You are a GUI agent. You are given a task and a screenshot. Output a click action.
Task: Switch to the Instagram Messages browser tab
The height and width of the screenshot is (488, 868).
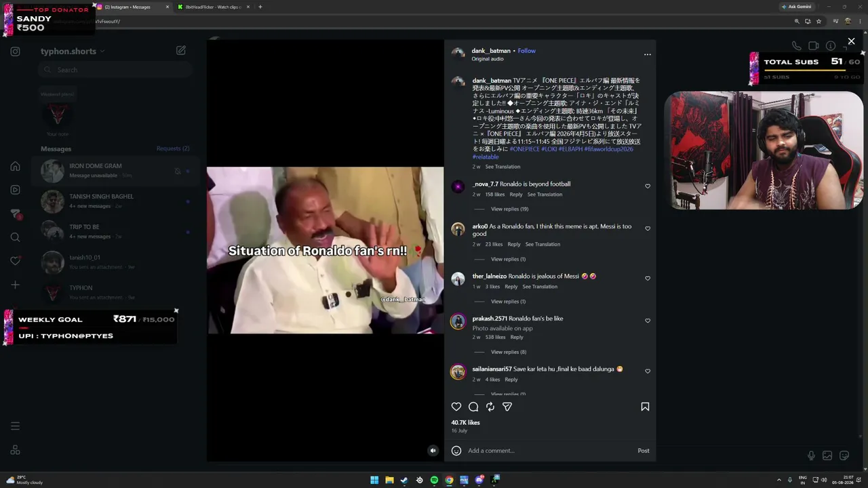[x=134, y=7]
